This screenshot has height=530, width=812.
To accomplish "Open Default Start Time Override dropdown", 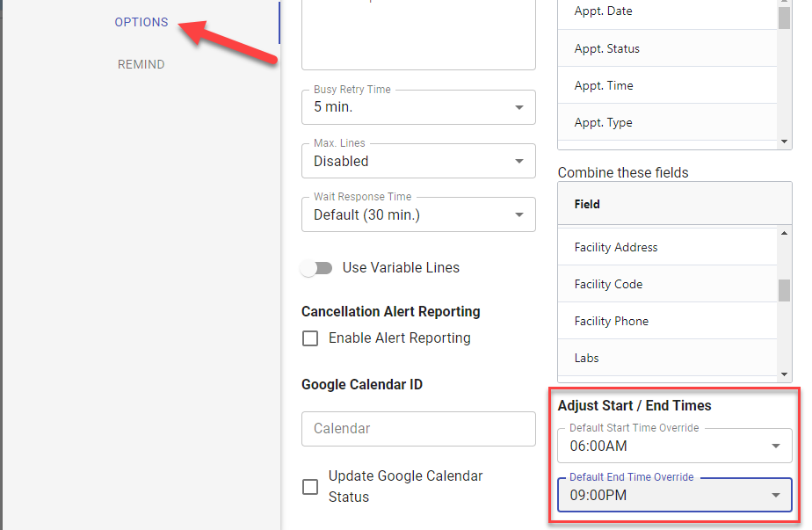I will pyautogui.click(x=674, y=446).
